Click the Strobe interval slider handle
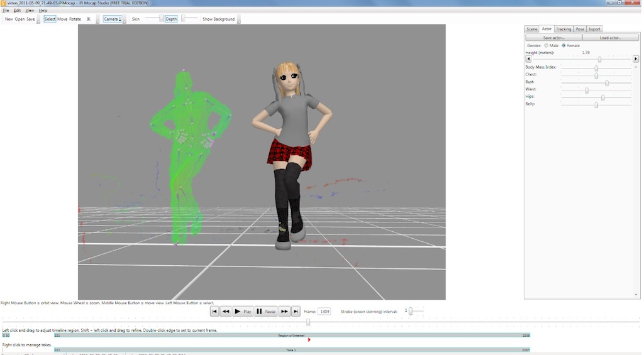The height and width of the screenshot is (355, 644). click(410, 312)
